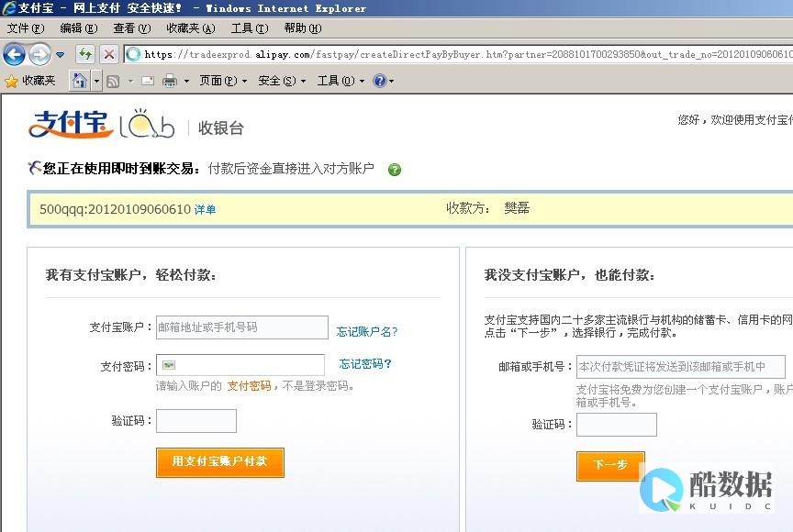Click the 邮箱或手机号 input field

tap(681, 367)
